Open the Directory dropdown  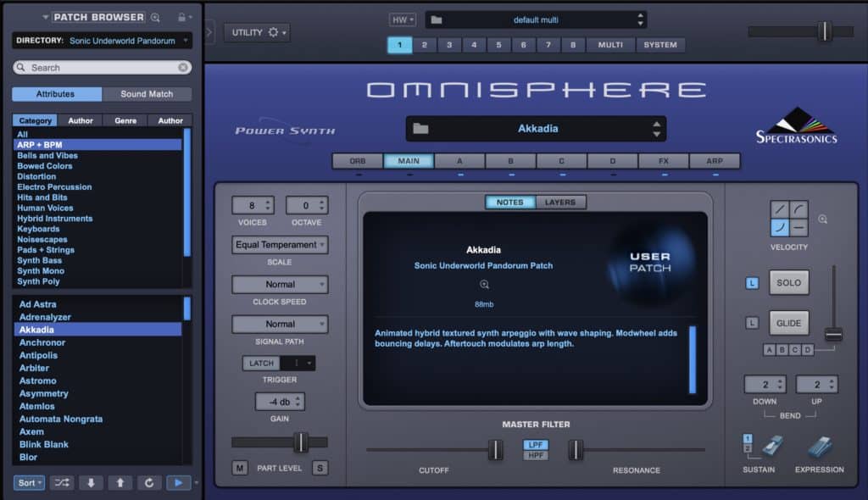103,41
